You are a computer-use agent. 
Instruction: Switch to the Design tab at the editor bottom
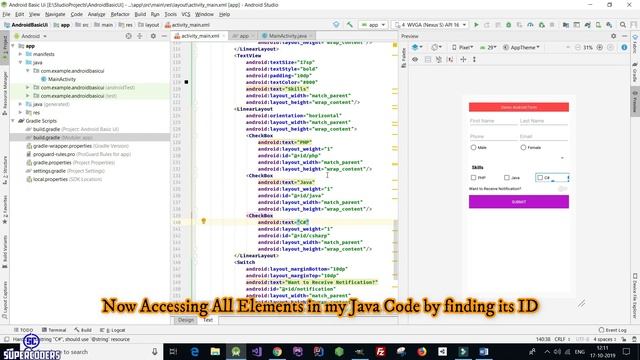(186, 320)
